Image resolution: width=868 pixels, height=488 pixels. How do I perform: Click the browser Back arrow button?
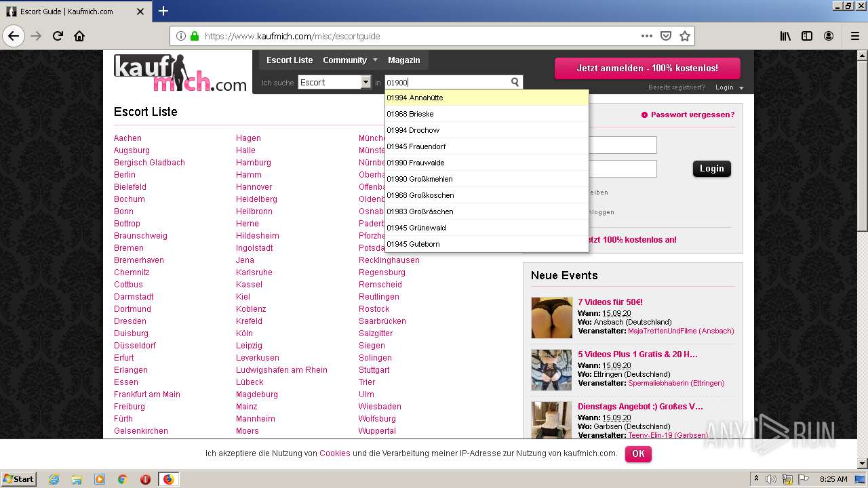[x=14, y=36]
